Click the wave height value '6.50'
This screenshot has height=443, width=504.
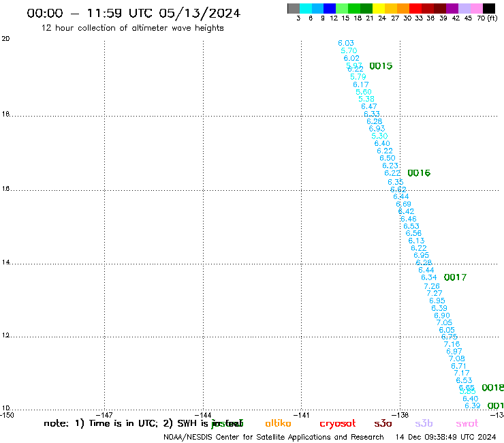pos(388,158)
